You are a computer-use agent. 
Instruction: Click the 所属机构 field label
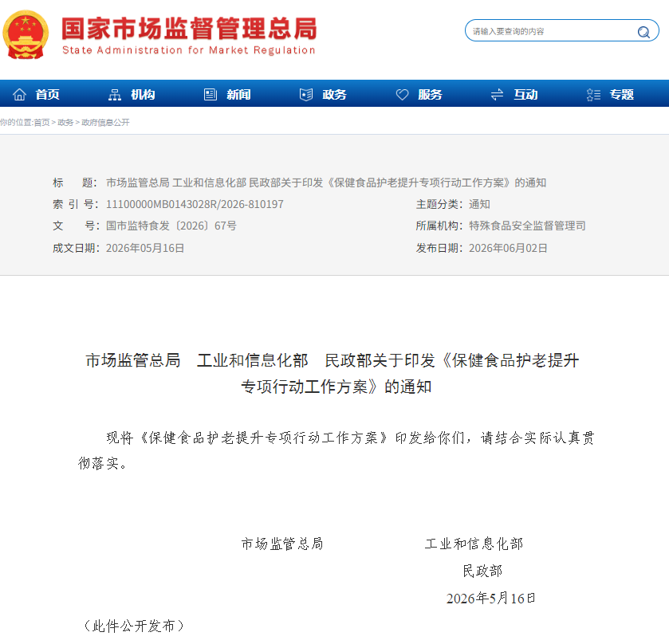point(439,226)
